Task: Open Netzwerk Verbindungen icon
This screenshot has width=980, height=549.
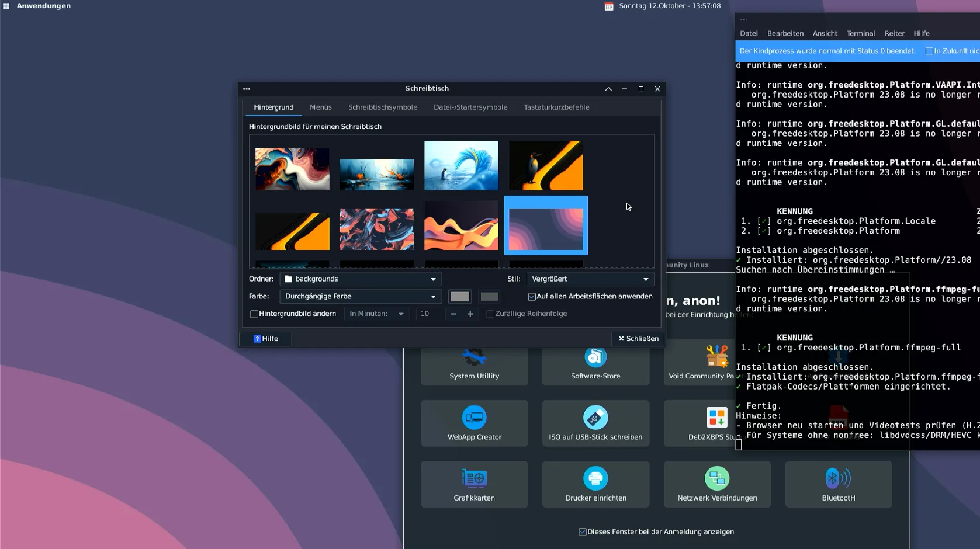Action: pyautogui.click(x=716, y=479)
